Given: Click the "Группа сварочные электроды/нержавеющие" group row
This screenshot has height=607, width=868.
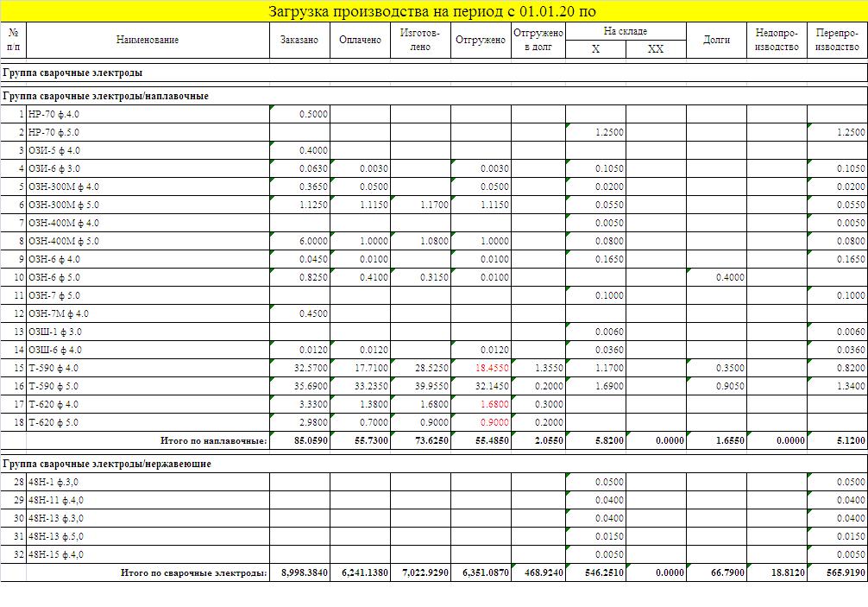Looking at the screenshot, I should click(108, 464).
